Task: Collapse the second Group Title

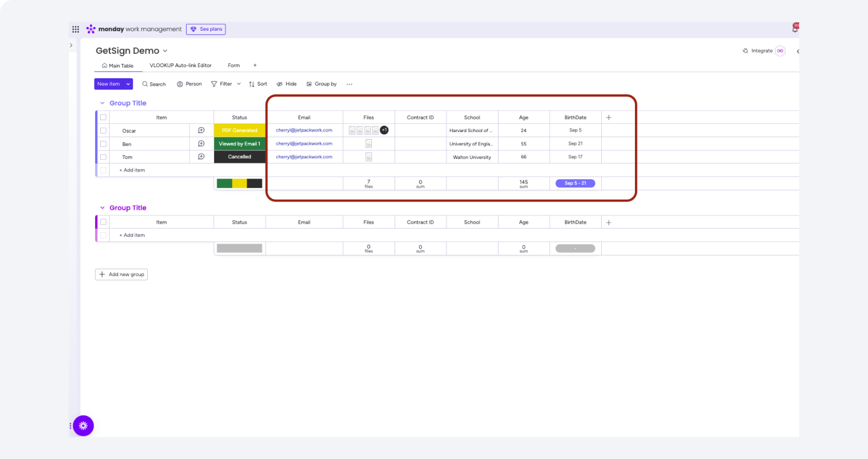Action: point(102,208)
